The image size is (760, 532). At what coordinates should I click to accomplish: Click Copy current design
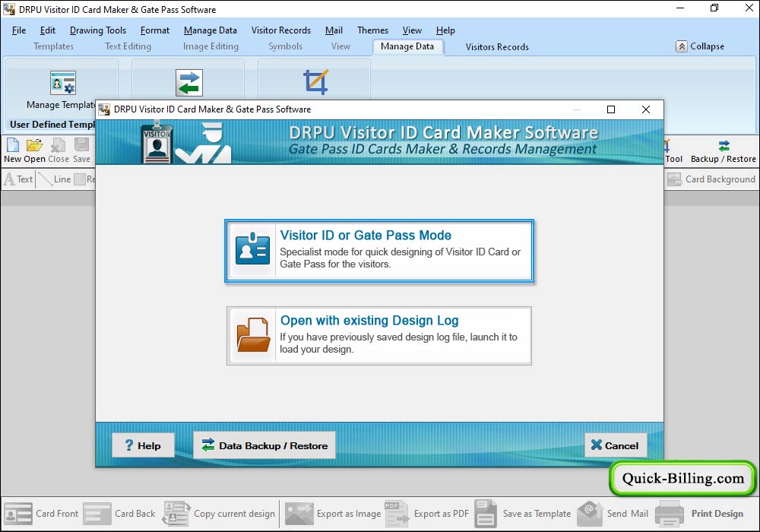pyautogui.click(x=219, y=514)
